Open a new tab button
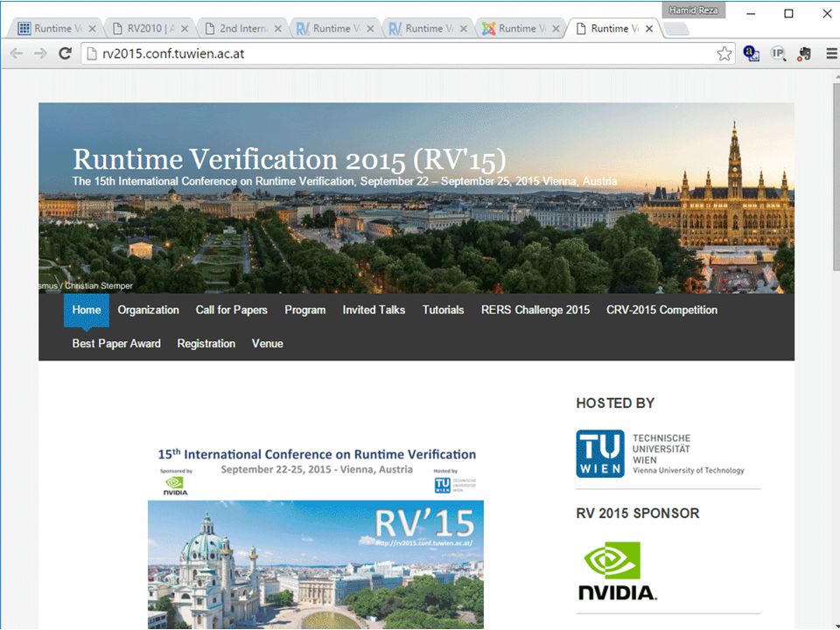The image size is (840, 630). (x=675, y=30)
